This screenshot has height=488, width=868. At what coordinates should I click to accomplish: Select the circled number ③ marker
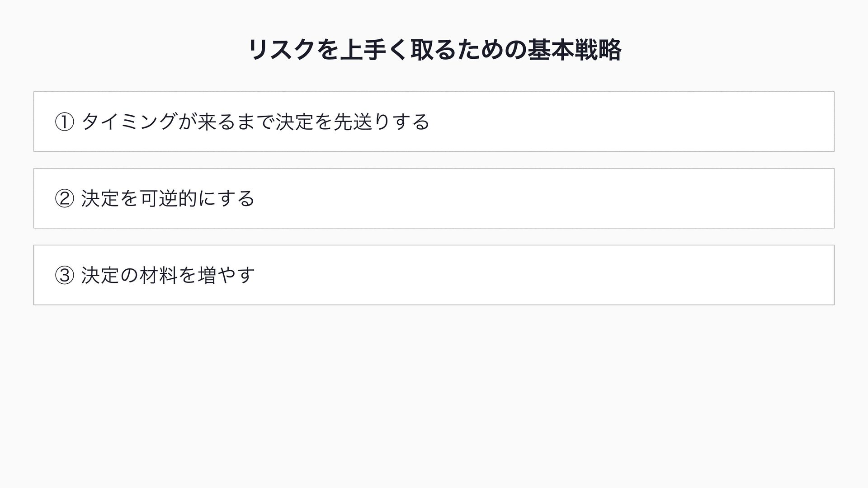(x=64, y=276)
